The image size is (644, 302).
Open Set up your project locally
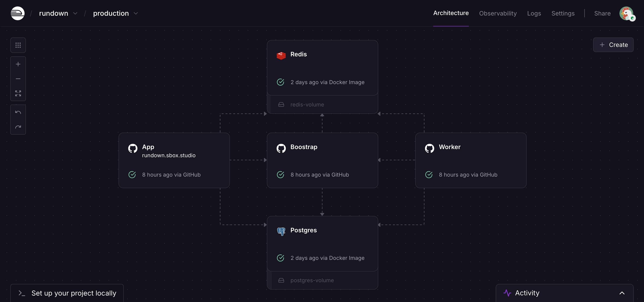coord(67,293)
